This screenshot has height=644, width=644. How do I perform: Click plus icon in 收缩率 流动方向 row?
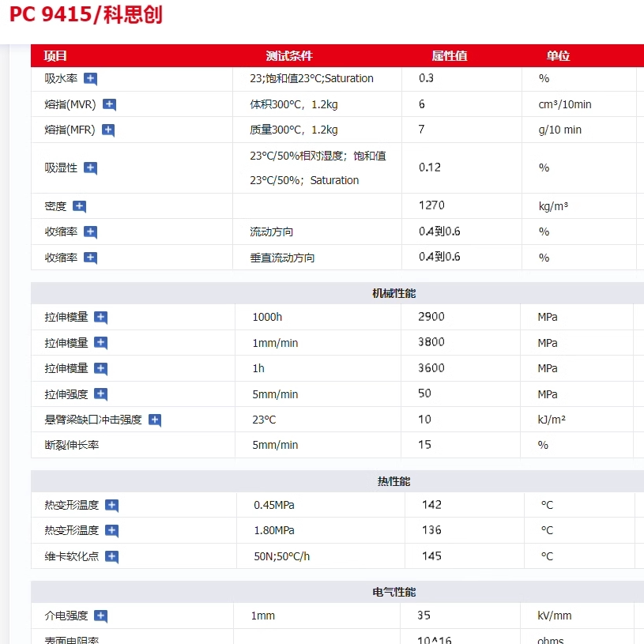90,232
